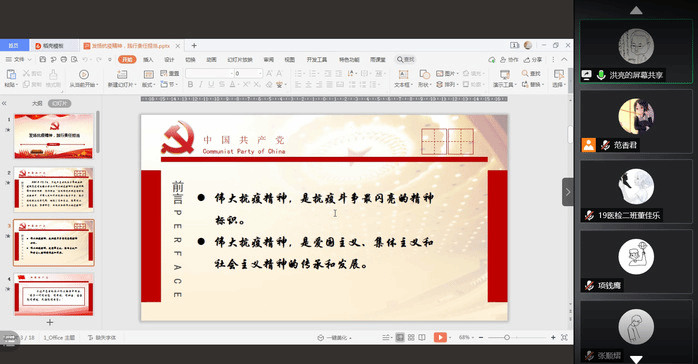Toggle reading view book icon
698x364 pixels.
pos(422,337)
